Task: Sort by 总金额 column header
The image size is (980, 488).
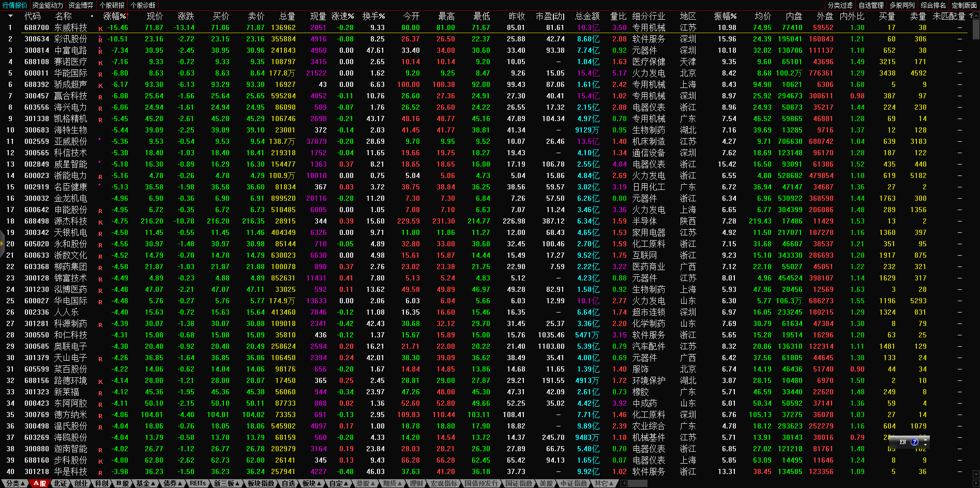Action: pyautogui.click(x=587, y=17)
